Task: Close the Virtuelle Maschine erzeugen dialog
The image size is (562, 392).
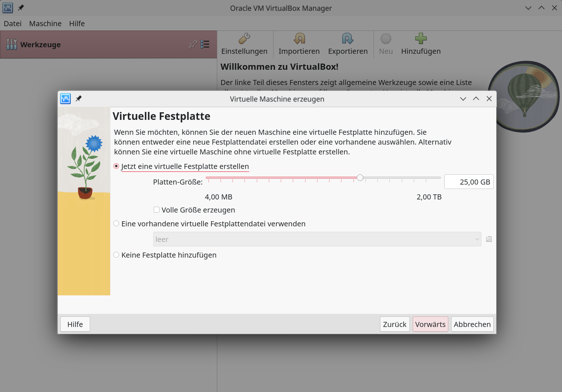Action: pyautogui.click(x=489, y=99)
